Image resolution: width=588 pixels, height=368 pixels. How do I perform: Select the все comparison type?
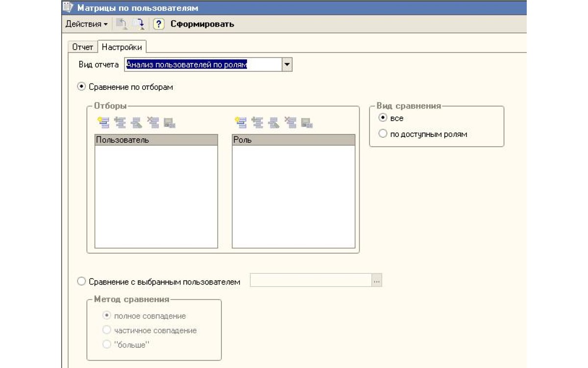coord(383,118)
